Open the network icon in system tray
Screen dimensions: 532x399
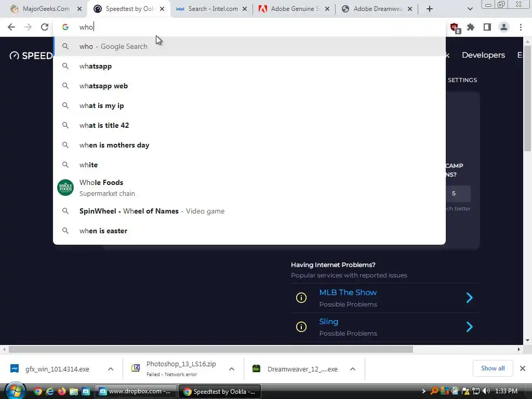point(476,391)
